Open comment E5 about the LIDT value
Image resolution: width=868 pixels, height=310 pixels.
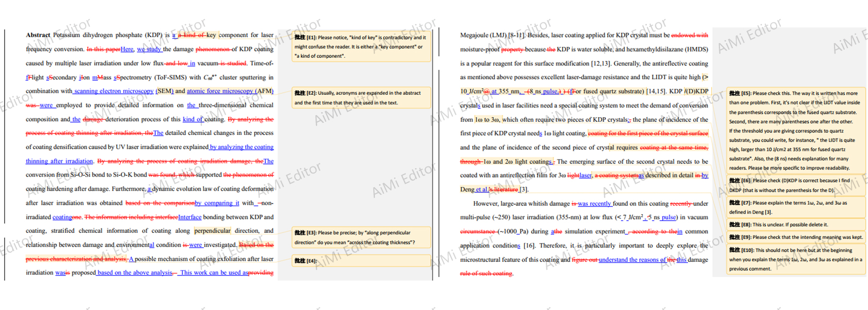(x=796, y=130)
